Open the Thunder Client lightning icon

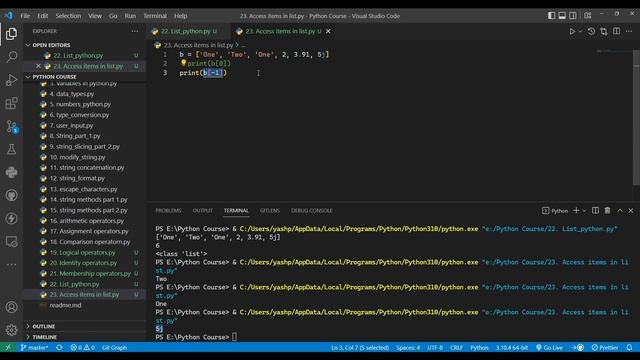11,218
